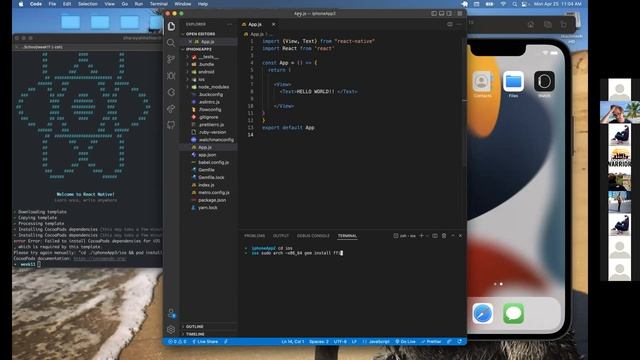
Task: Open the Terminal menu in menu bar
Action: tap(158, 4)
